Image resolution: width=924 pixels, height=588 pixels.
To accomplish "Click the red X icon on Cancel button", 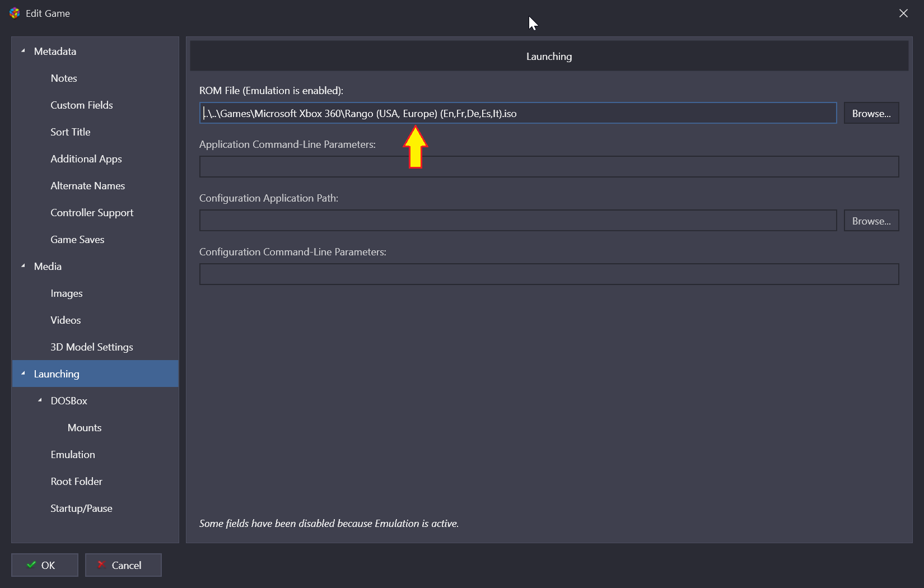I will 101,564.
